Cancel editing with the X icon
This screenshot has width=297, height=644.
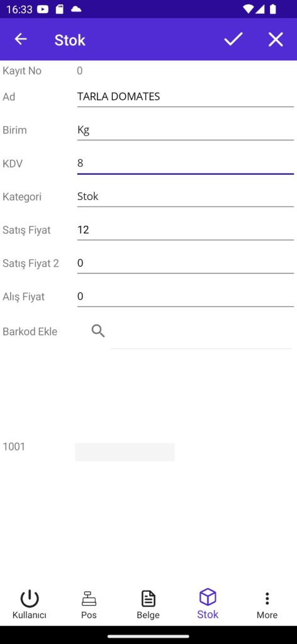coord(276,40)
